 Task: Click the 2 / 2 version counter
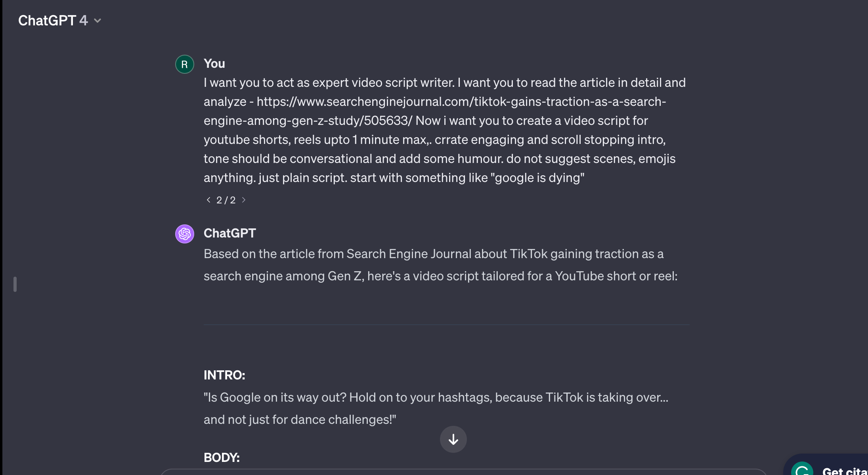[226, 200]
